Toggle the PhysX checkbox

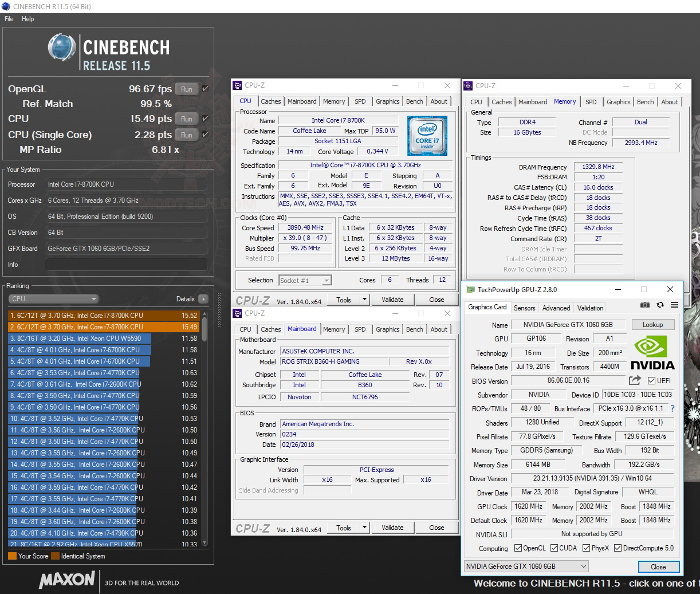586,548
